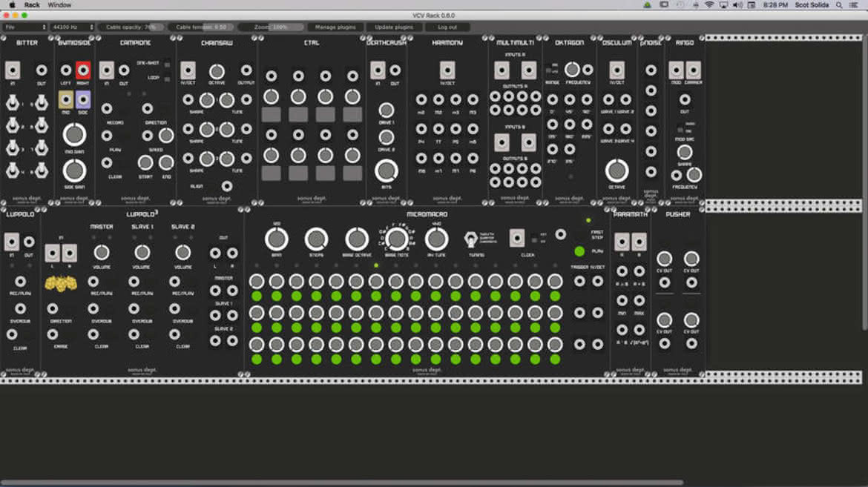Screen dimensions: 868x487
Task: Toggle bit 5 switch on Bitter
Action: click(x=42, y=103)
